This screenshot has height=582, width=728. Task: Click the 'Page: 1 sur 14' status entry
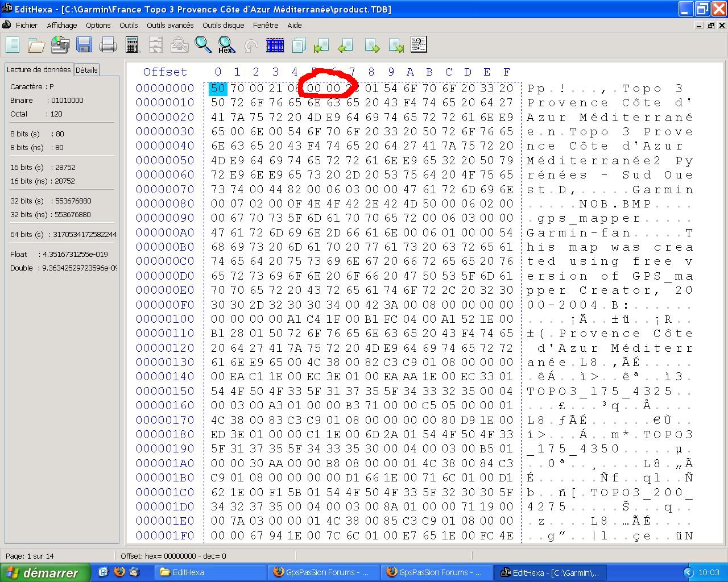(x=30, y=556)
